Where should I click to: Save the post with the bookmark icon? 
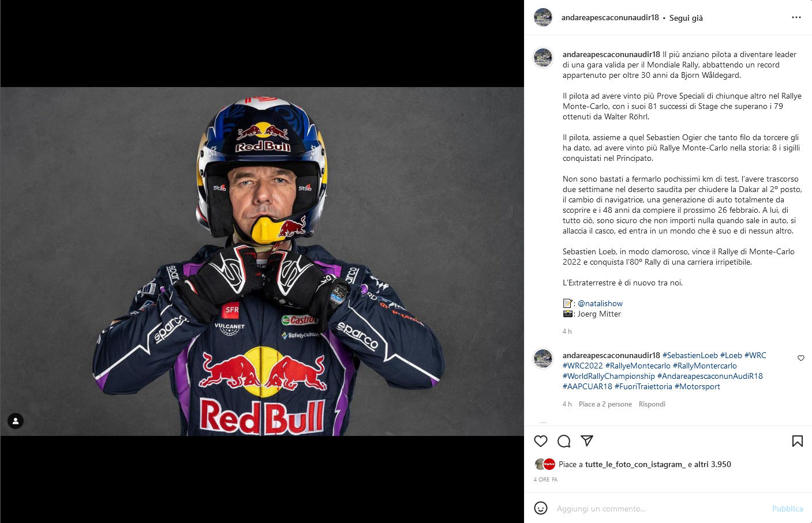(798, 441)
